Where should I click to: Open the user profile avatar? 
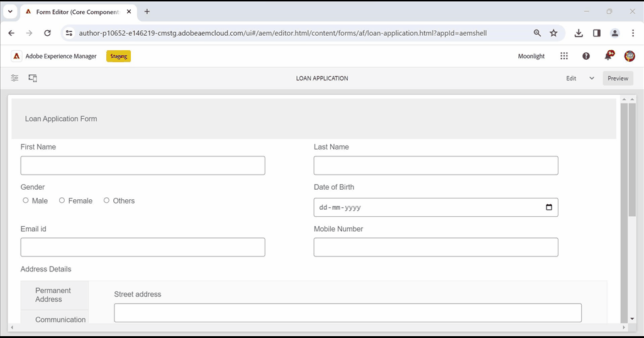coord(630,56)
